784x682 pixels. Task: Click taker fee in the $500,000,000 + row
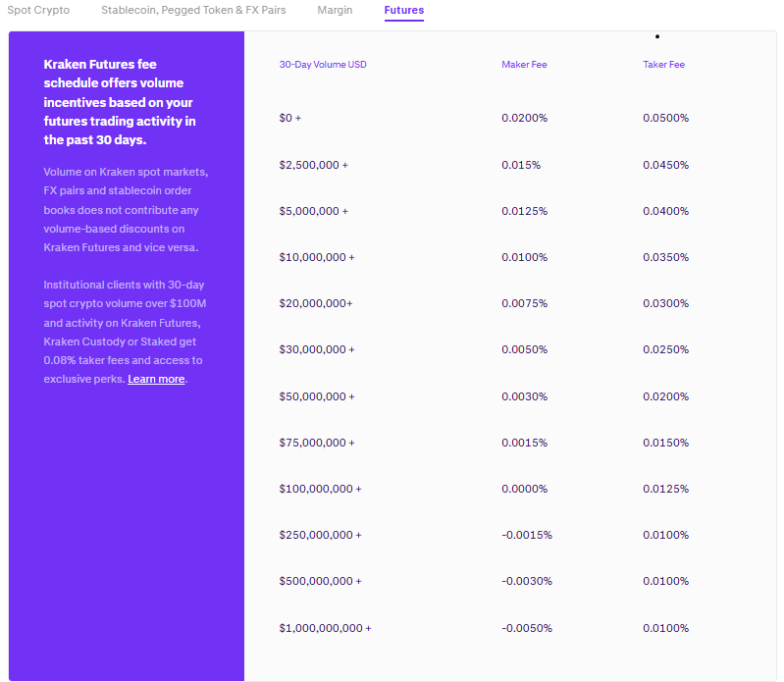666,581
